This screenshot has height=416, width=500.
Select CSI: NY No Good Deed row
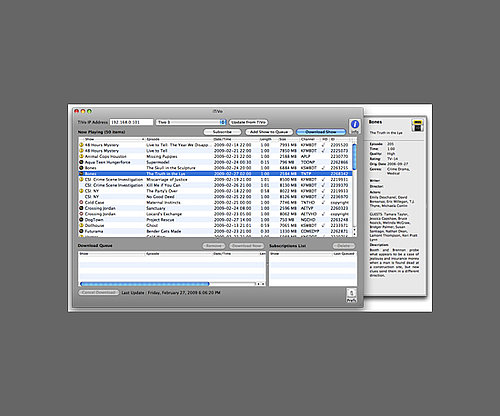pyautogui.click(x=215, y=197)
